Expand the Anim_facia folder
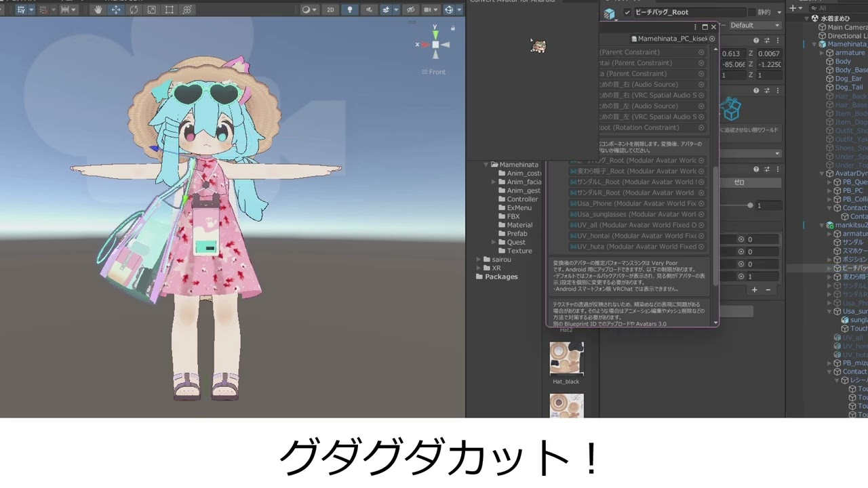This screenshot has width=868, height=488. pyautogui.click(x=494, y=182)
